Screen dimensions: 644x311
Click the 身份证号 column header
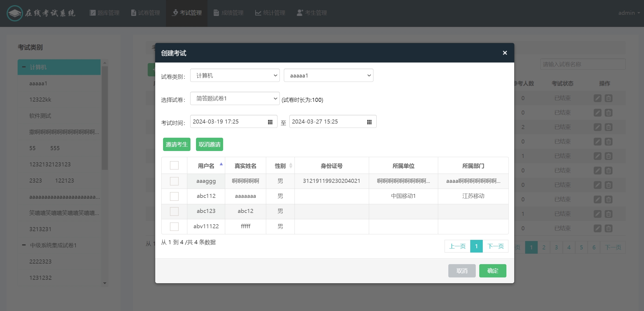pos(332,166)
